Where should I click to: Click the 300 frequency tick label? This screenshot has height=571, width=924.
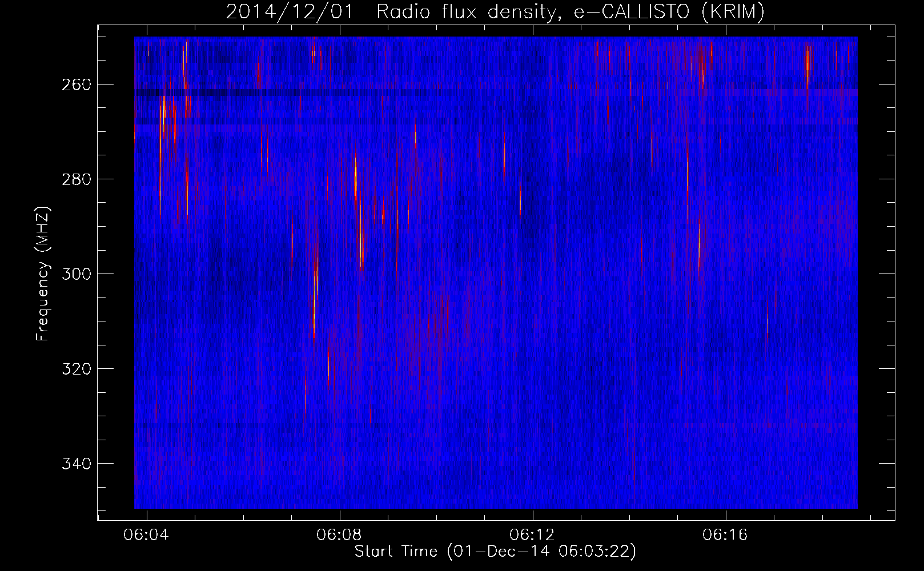[x=76, y=274]
